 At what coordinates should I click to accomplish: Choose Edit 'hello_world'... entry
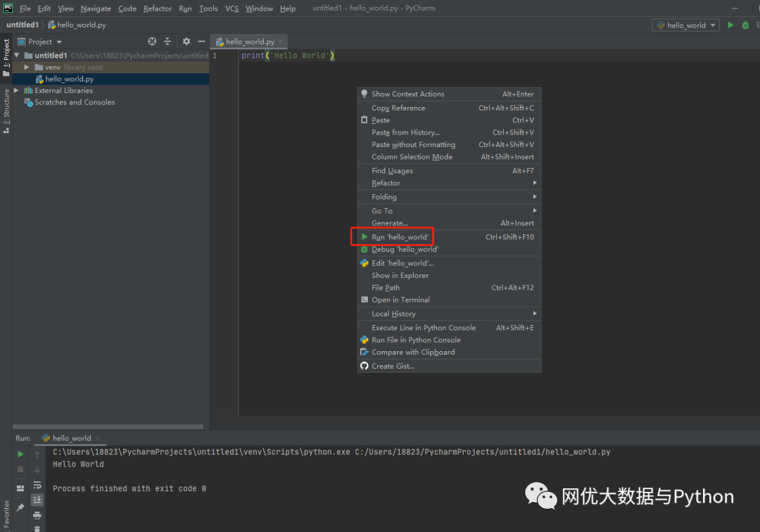tap(449, 263)
